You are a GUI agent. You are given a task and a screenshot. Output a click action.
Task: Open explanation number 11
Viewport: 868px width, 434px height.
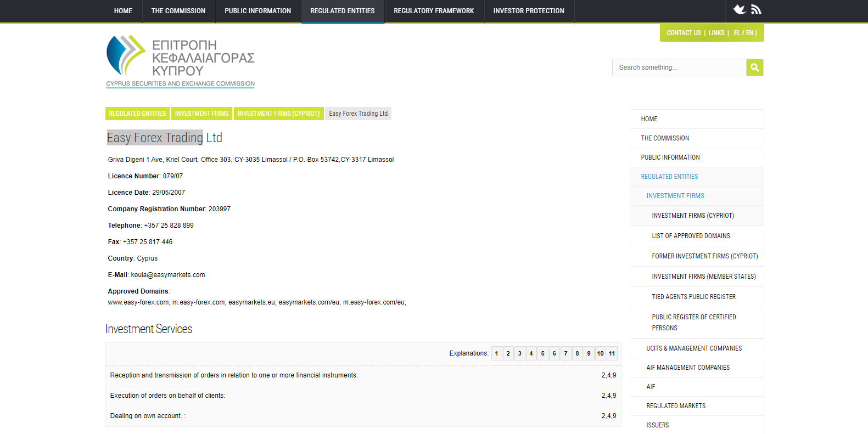pos(612,353)
